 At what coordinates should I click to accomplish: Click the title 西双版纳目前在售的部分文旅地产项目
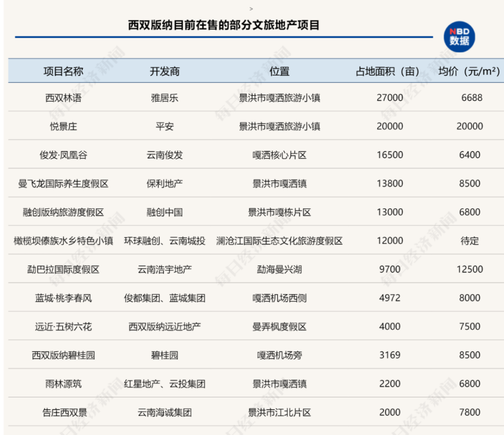[x=224, y=25]
